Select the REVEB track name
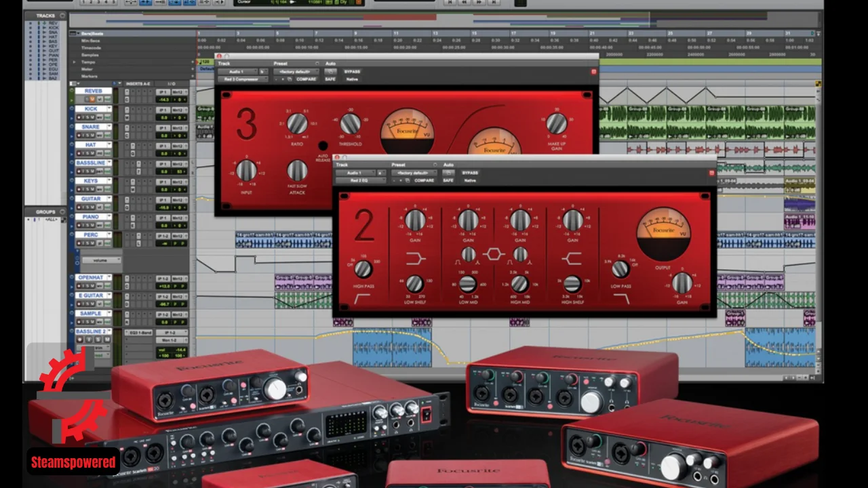The image size is (868, 488). point(94,91)
